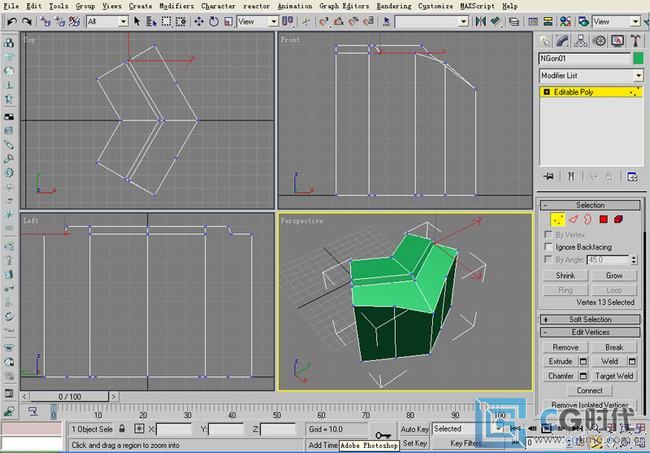Viewport: 650px width, 453px height.
Task: Activate the Select Object arrow tool
Action: coord(137,21)
